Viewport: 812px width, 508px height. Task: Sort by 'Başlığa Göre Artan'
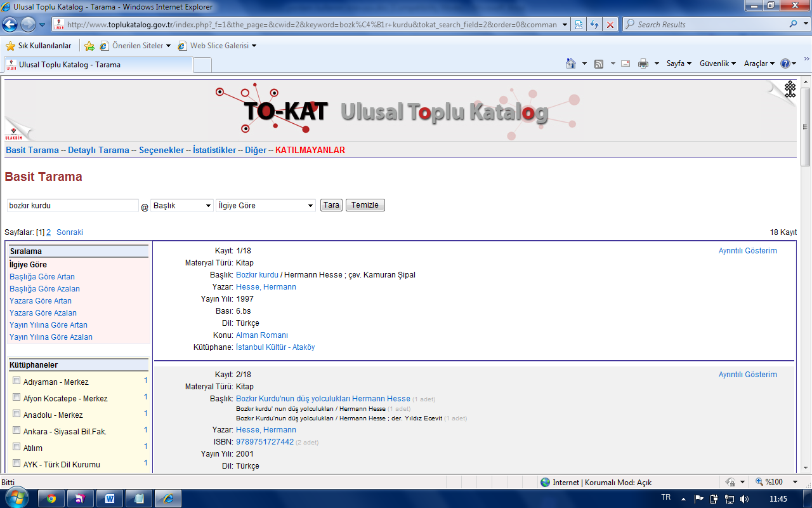[42, 277]
